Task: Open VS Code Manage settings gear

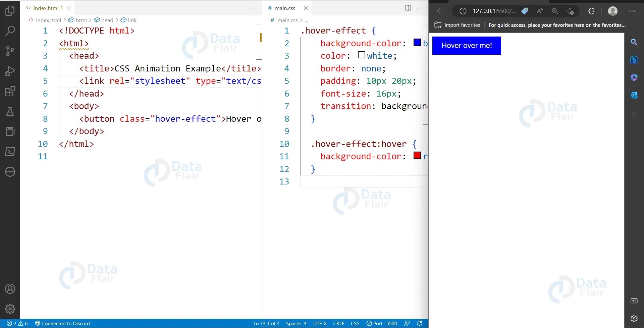Action: click(x=10, y=309)
